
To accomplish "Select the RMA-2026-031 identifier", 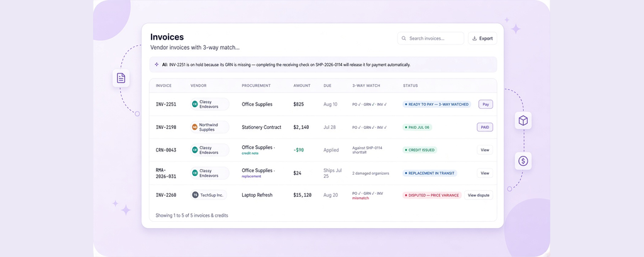I will [167, 173].
